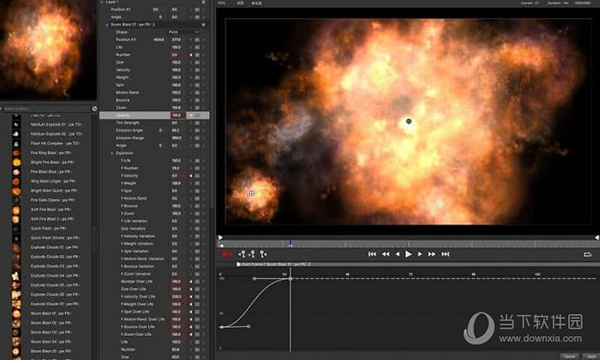Open the Boom Blast 01 emitter menu icon
Viewport: 600px width, 360px height.
[203, 24]
